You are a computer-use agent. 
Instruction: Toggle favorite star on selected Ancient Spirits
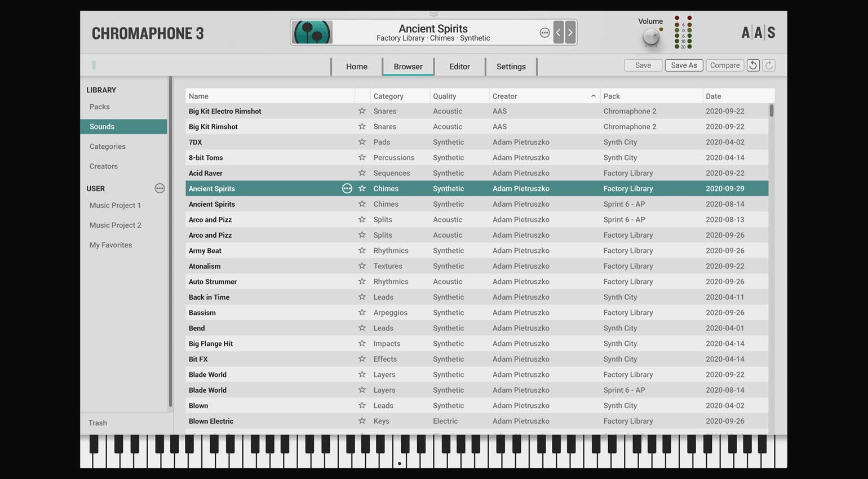[362, 188]
